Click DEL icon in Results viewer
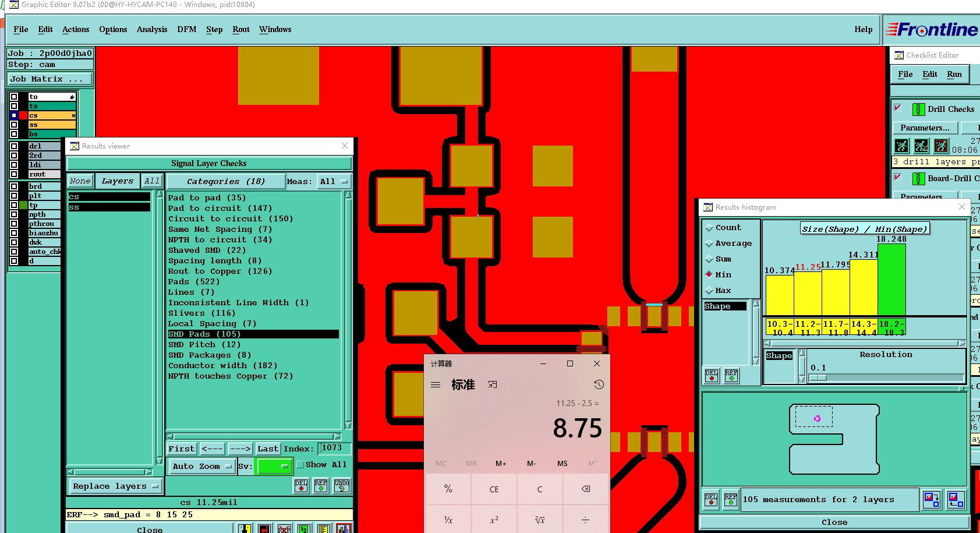The height and width of the screenshot is (533, 980). pos(301,486)
